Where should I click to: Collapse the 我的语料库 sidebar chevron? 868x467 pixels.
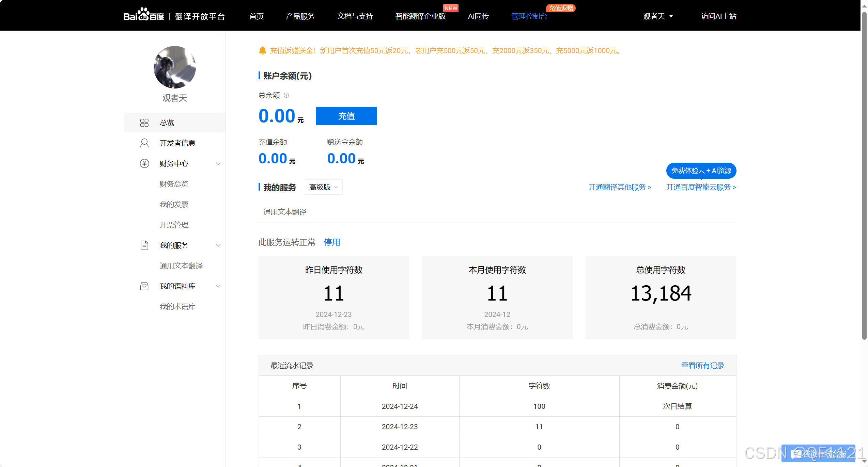tap(218, 286)
